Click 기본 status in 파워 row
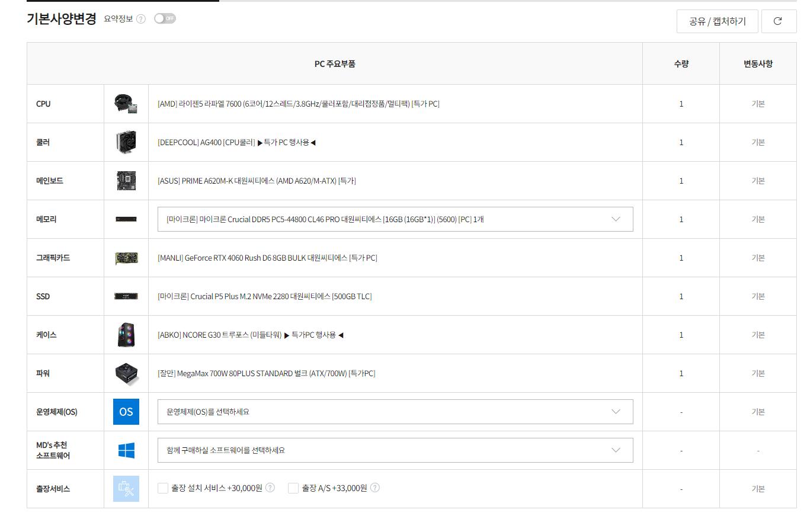This screenshot has height=532, width=807. click(758, 373)
